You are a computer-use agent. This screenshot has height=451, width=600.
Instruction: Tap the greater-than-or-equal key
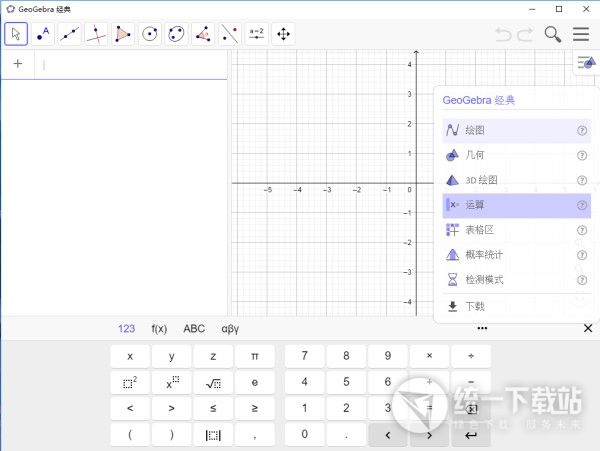pyautogui.click(x=255, y=408)
